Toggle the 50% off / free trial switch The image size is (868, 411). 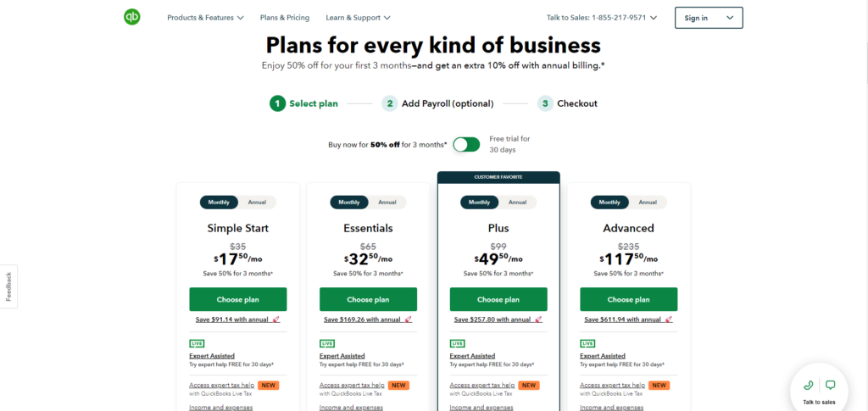tap(466, 144)
